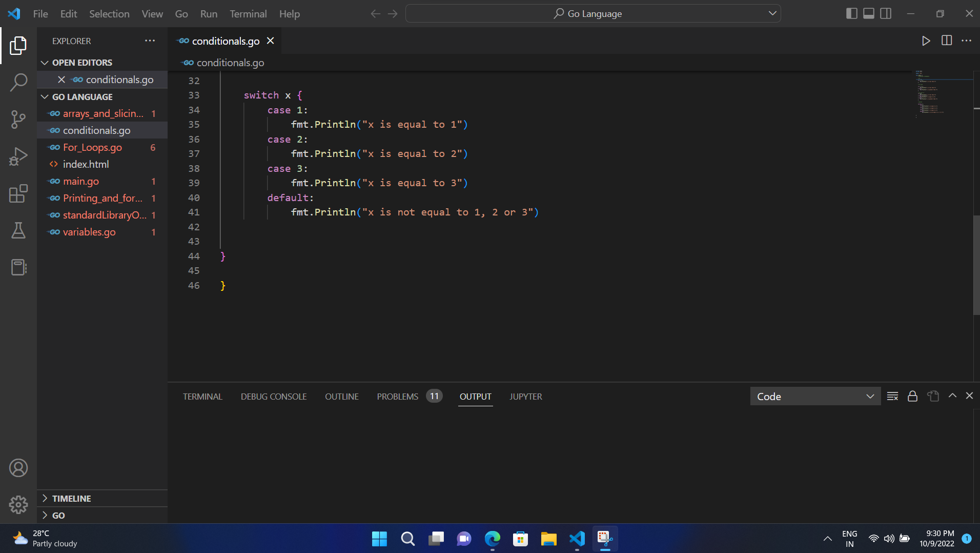Collapse the OPEN EDITORS section
This screenshot has width=980, height=553.
point(103,63)
